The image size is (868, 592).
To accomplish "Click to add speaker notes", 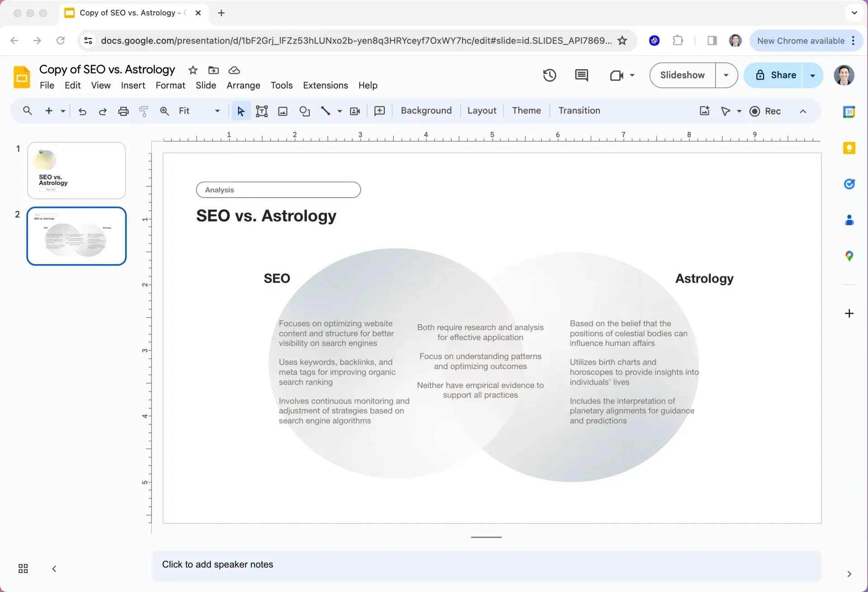I will [486, 565].
